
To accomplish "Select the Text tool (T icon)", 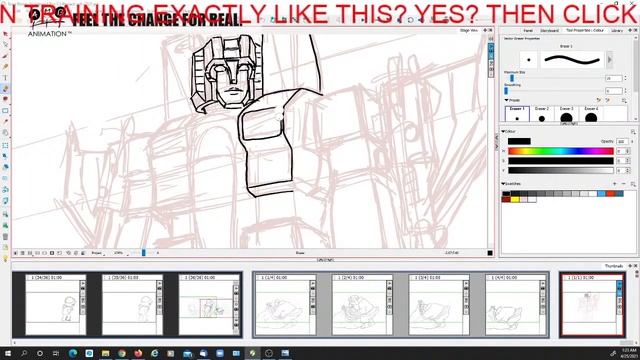I will 5,78.
